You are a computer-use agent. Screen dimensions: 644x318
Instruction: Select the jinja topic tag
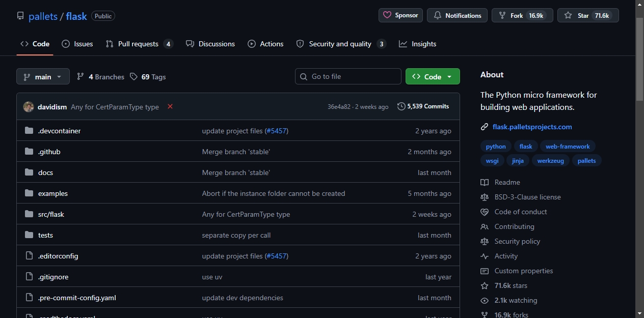[x=518, y=161]
